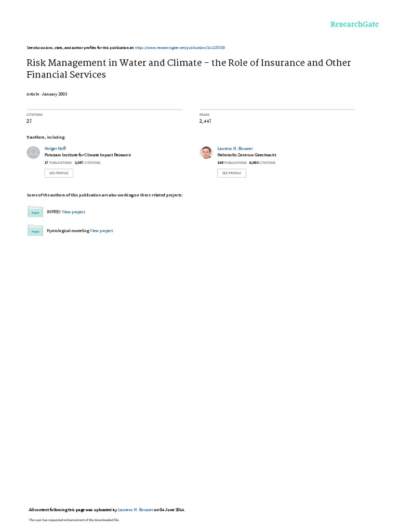Screen dimensions: 399x532
Task: Open View project link for Hydrological modeling
Action: 101,231
